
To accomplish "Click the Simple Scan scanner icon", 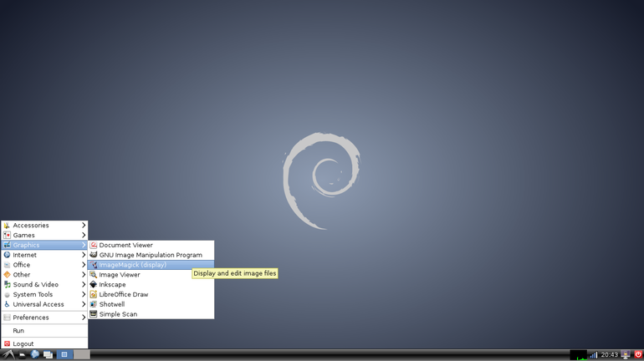I will click(94, 314).
